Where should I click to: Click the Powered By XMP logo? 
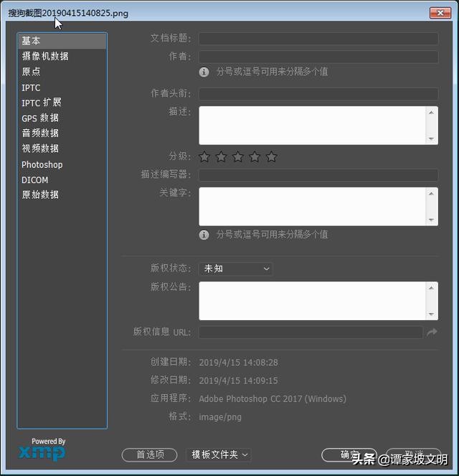click(x=42, y=449)
